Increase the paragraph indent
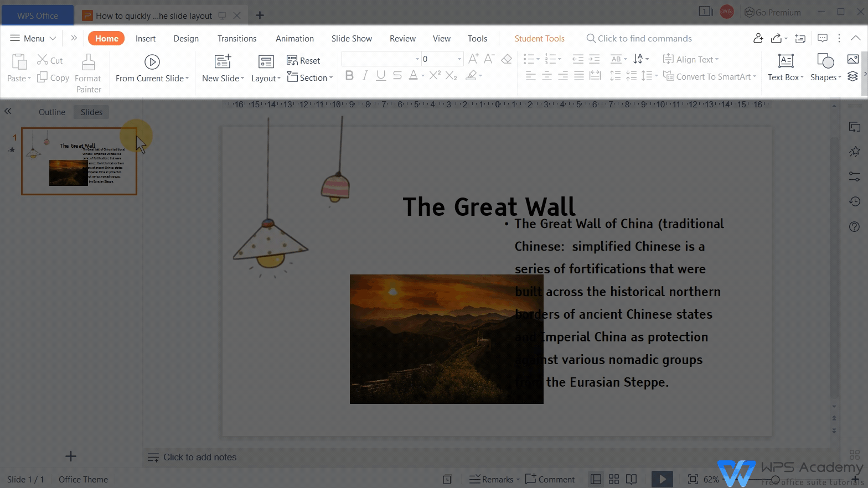 [x=594, y=59]
